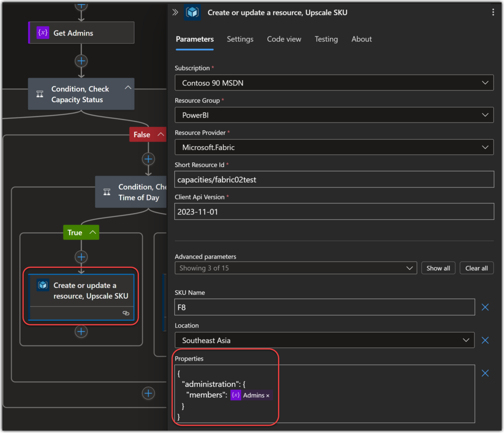This screenshot has height=433, width=504.
Task: Collapse the True branch
Action: (x=93, y=232)
